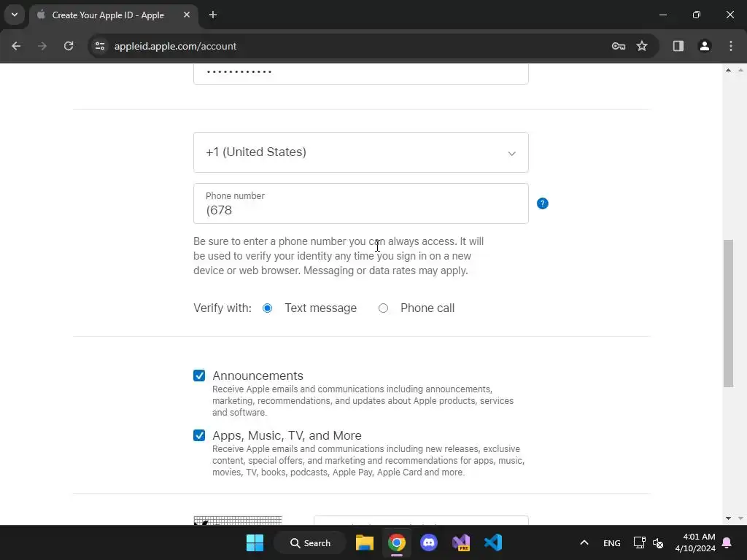
Task: Open the password manager key icon
Action: tap(619, 46)
